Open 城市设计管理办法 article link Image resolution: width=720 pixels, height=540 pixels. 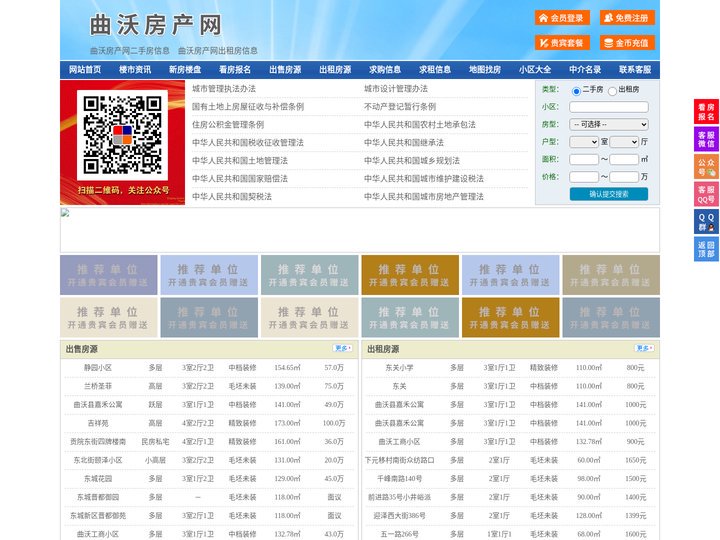point(396,89)
